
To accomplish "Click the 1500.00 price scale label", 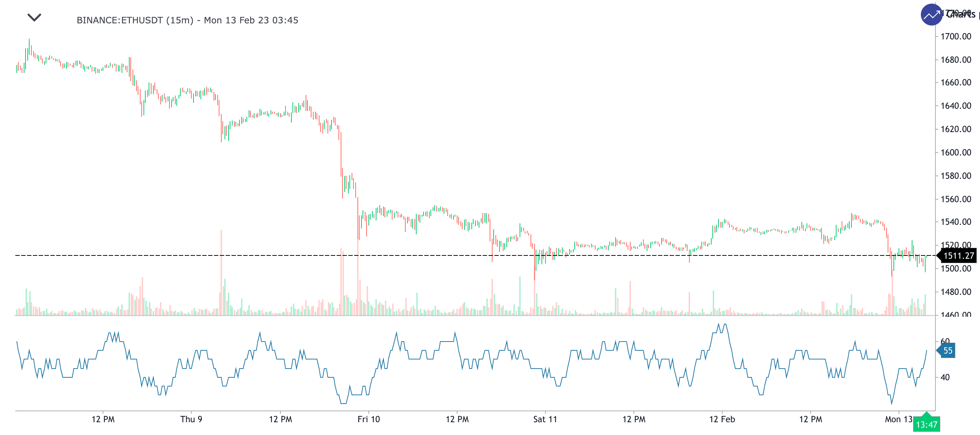I will pyautogui.click(x=956, y=269).
